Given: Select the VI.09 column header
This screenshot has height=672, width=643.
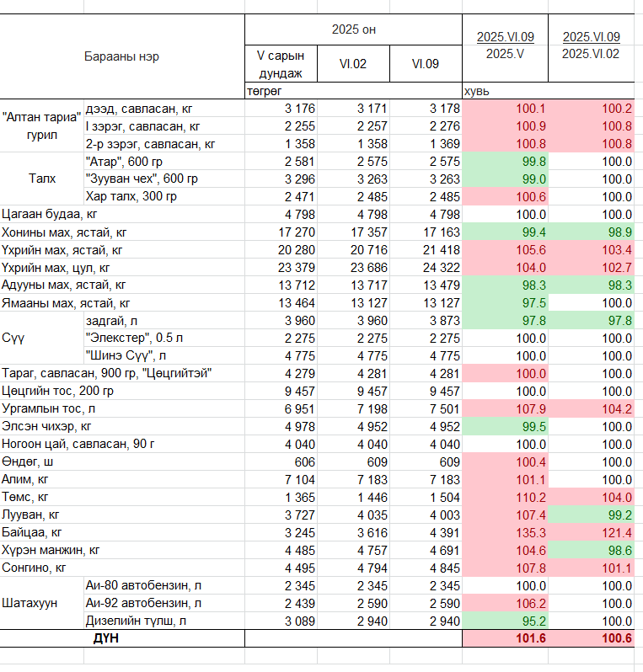Looking at the screenshot, I should 426,64.
